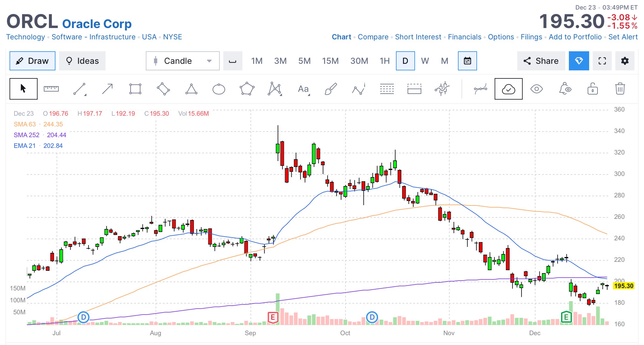Screen dimensions: 644x345
Task: Click Add to Portfolio link
Action: tap(575, 37)
